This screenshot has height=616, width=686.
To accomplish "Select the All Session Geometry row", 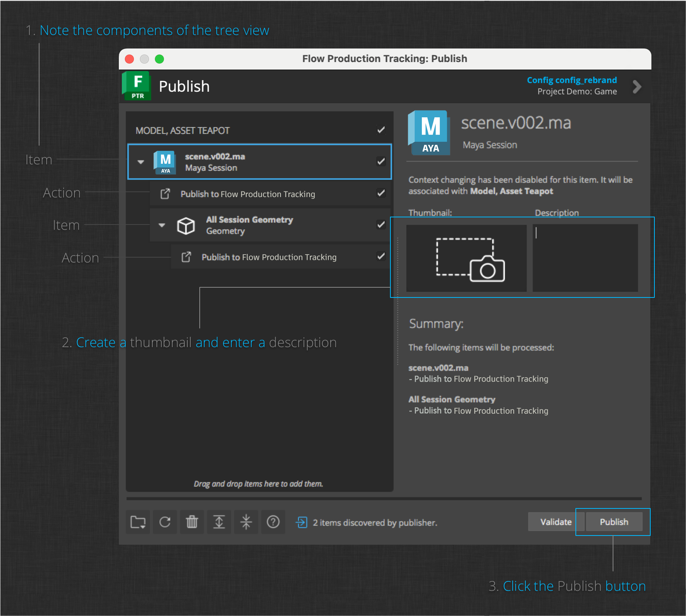I will point(270,225).
